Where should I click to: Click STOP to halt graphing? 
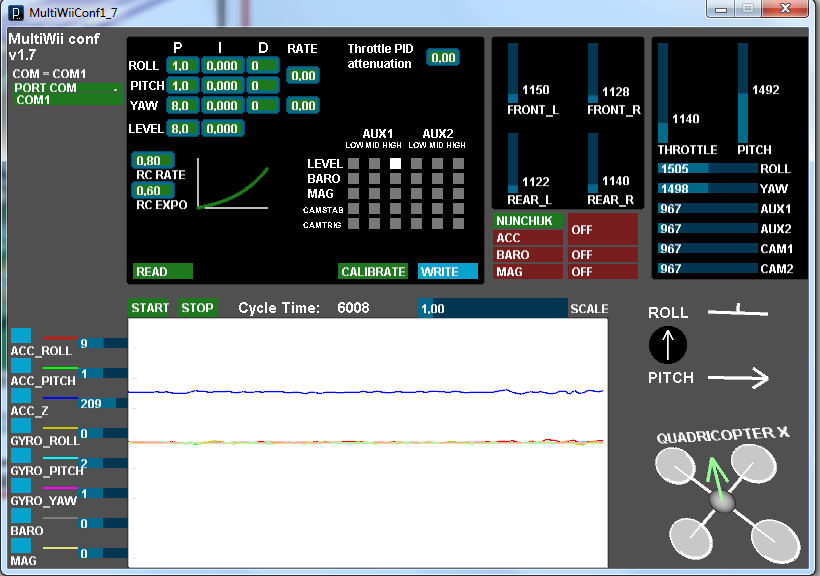coord(197,308)
